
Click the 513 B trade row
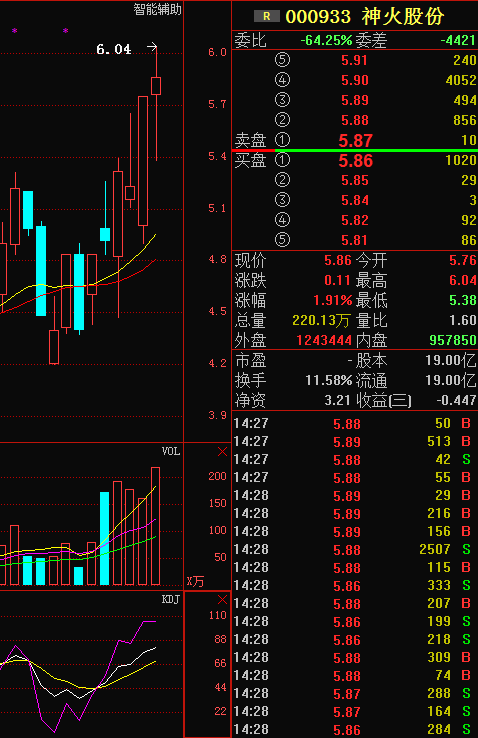coord(355,441)
